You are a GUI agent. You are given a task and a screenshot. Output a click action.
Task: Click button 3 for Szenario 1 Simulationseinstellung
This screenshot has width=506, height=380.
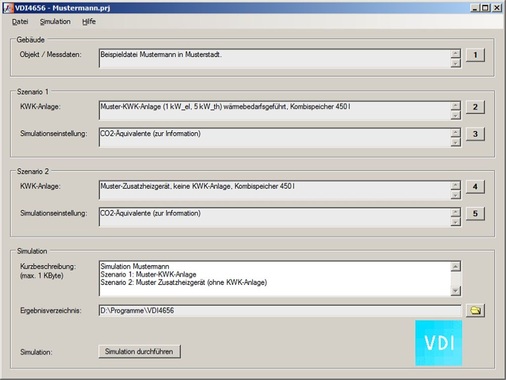[x=475, y=134]
